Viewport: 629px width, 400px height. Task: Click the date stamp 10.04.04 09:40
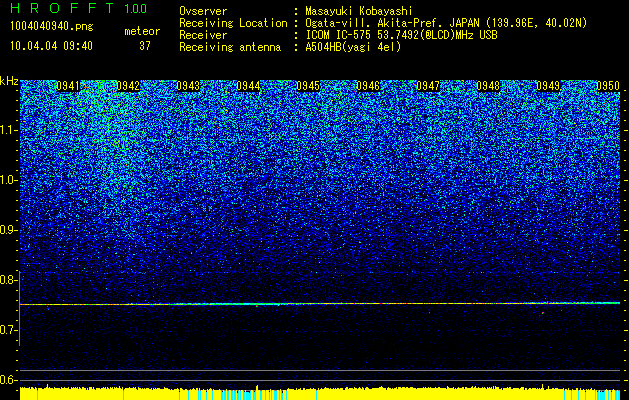click(x=51, y=46)
